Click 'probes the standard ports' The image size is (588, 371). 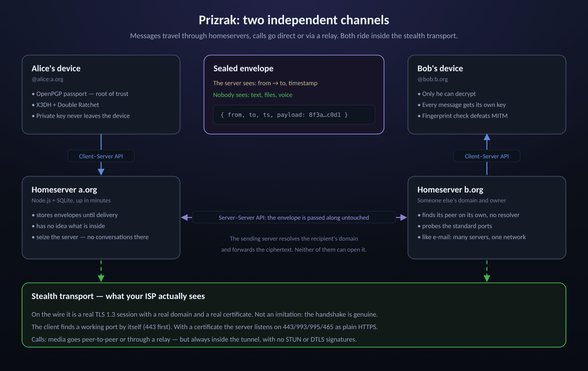pos(455,226)
